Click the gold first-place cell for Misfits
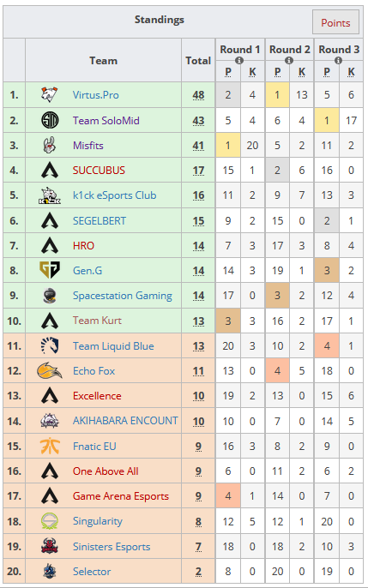 coord(227,145)
